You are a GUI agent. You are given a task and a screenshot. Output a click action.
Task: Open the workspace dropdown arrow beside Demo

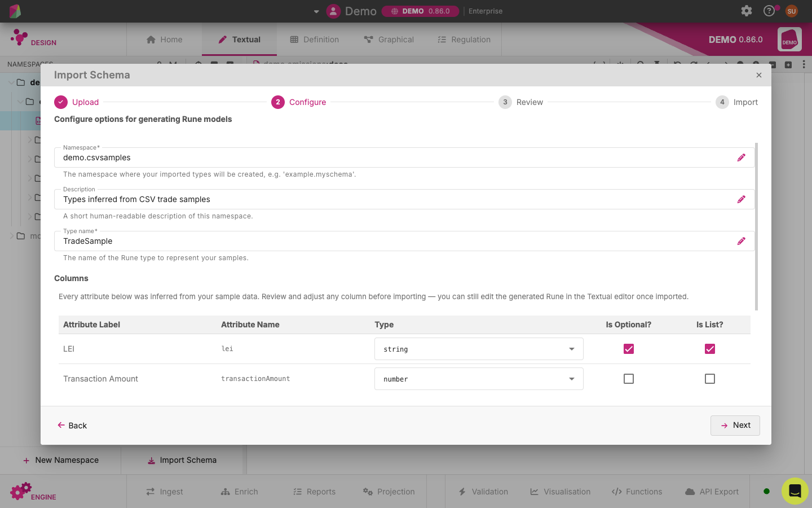click(316, 11)
